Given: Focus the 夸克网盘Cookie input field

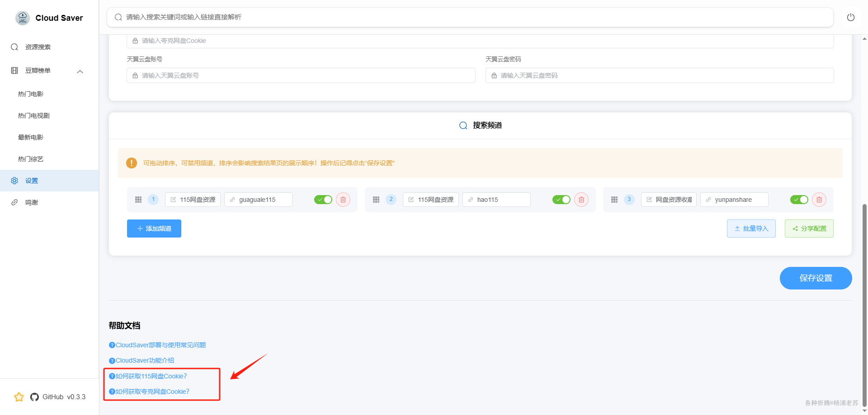Looking at the screenshot, I should point(480,41).
